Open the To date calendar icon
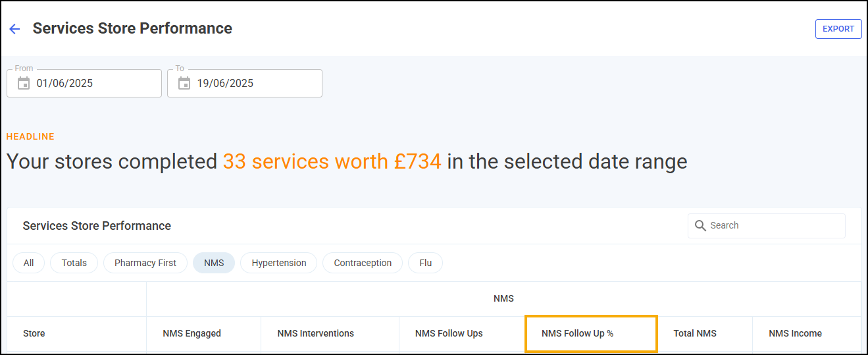The image size is (868, 355). (x=184, y=83)
